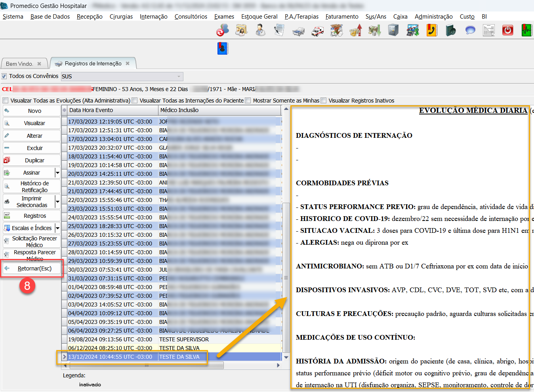Click the red power button icon
This screenshot has width=534, height=392.
[507, 30]
